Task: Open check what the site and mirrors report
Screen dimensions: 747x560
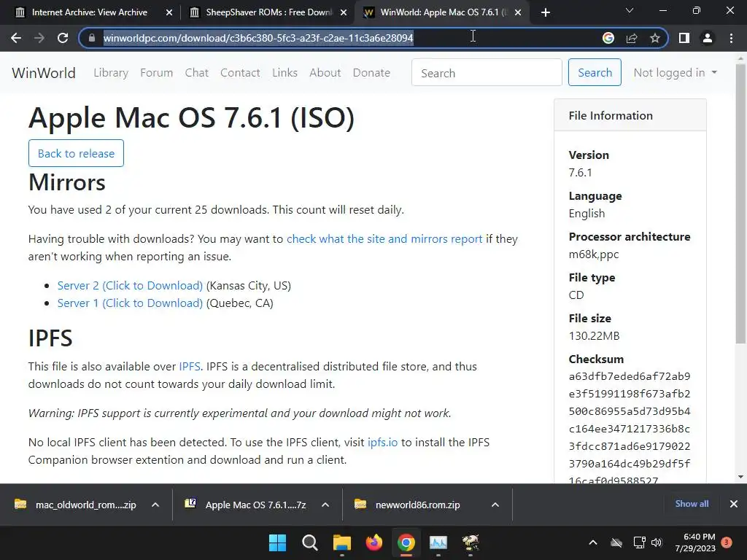Action: pos(384,239)
